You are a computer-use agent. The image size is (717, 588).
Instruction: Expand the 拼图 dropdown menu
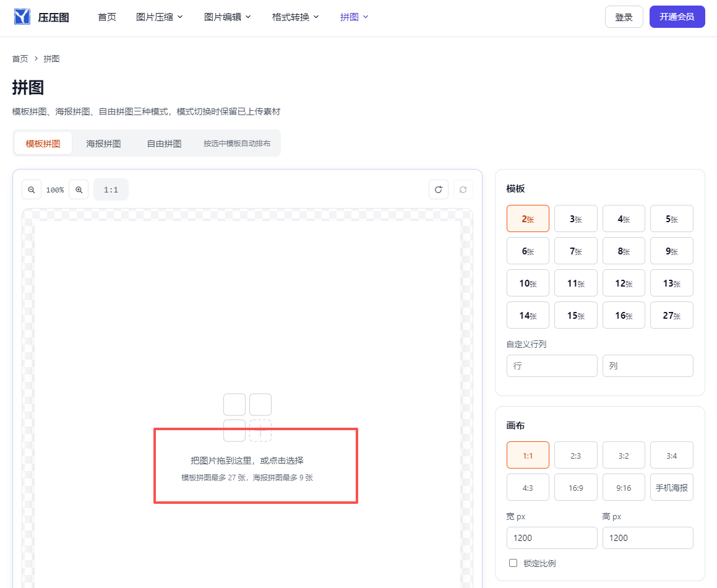354,17
